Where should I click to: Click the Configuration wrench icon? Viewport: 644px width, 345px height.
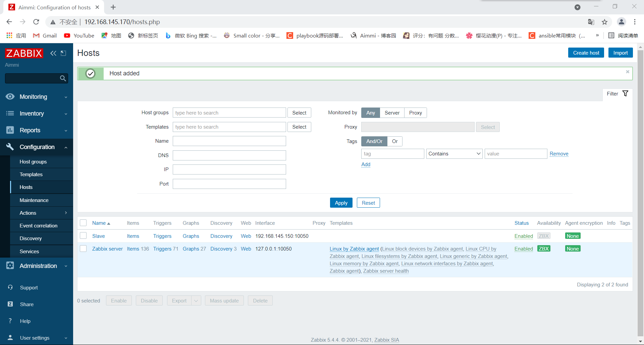(10, 147)
